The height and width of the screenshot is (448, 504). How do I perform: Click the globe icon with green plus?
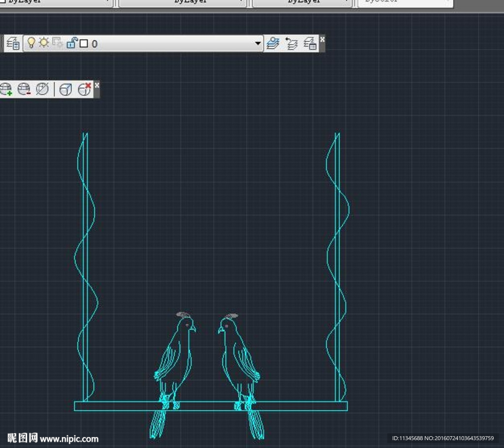[5, 89]
